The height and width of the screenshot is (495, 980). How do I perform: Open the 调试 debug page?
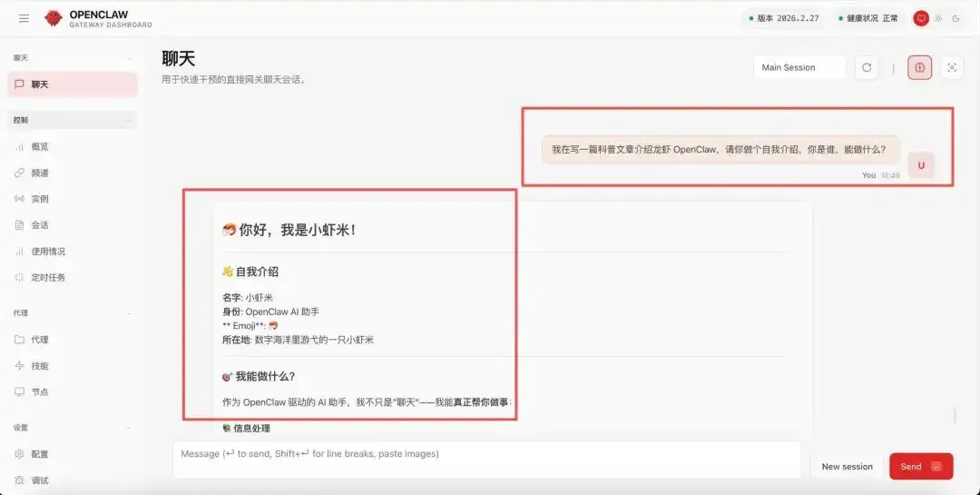click(x=72, y=480)
